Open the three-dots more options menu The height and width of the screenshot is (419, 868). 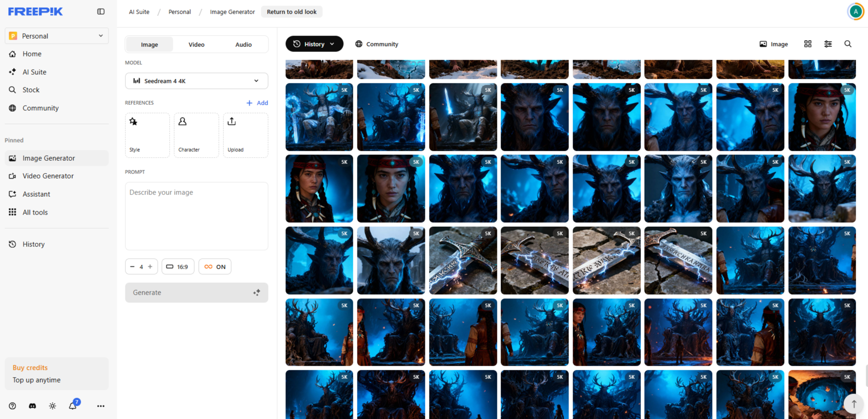tap(101, 406)
